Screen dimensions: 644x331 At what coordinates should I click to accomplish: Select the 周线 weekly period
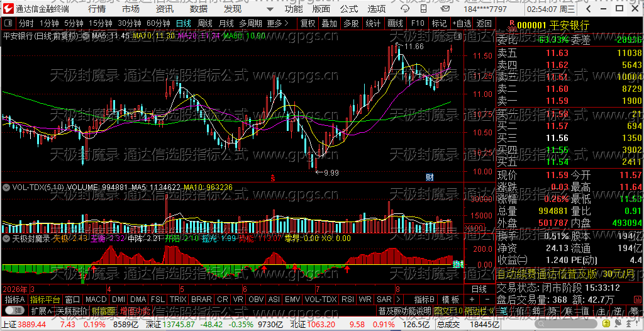205,23
